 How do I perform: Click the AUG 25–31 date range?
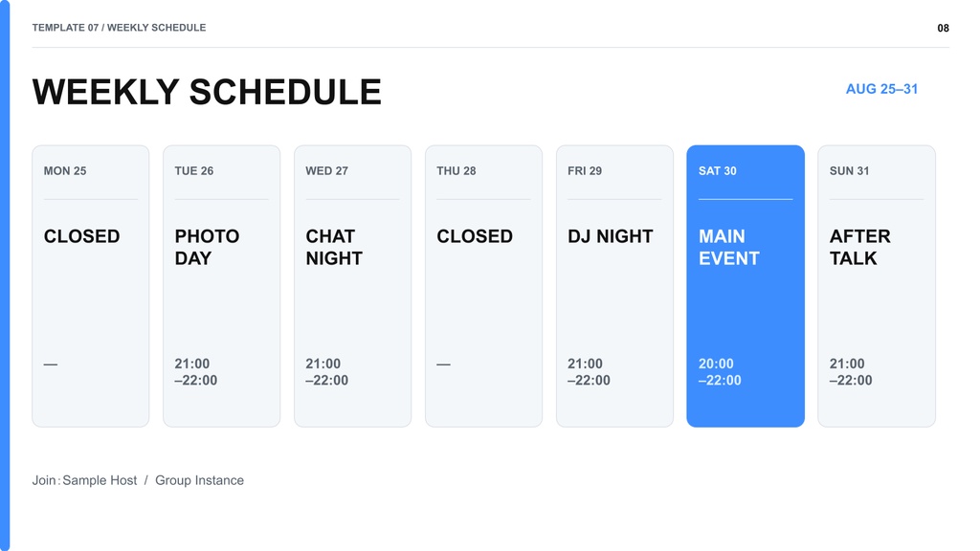881,89
